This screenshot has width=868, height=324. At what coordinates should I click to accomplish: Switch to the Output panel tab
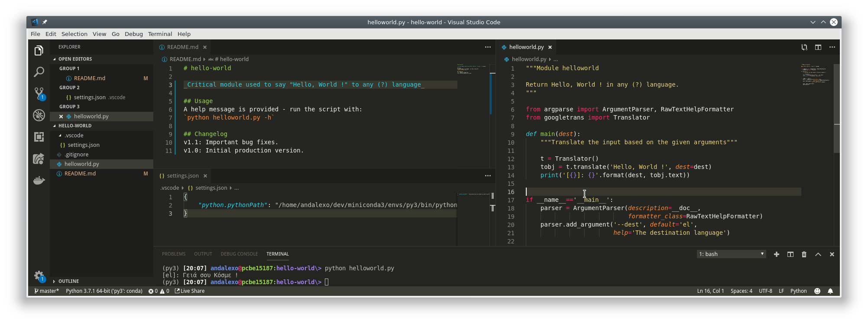[203, 254]
